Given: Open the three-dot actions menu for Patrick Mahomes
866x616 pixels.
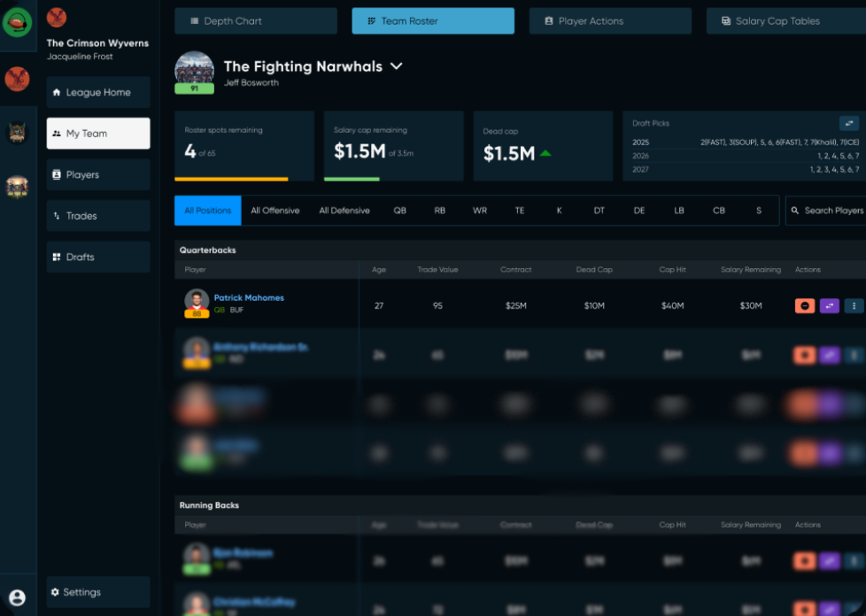Looking at the screenshot, I should tap(854, 305).
